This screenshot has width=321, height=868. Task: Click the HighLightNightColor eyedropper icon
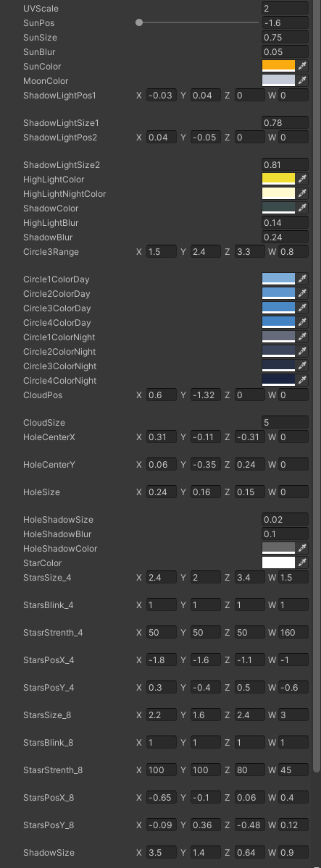point(302,193)
